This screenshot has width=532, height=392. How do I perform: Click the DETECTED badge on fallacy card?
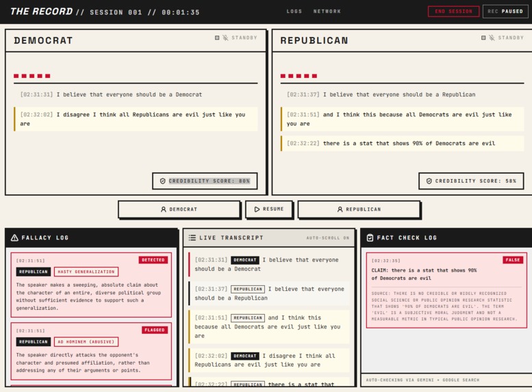[x=153, y=260]
